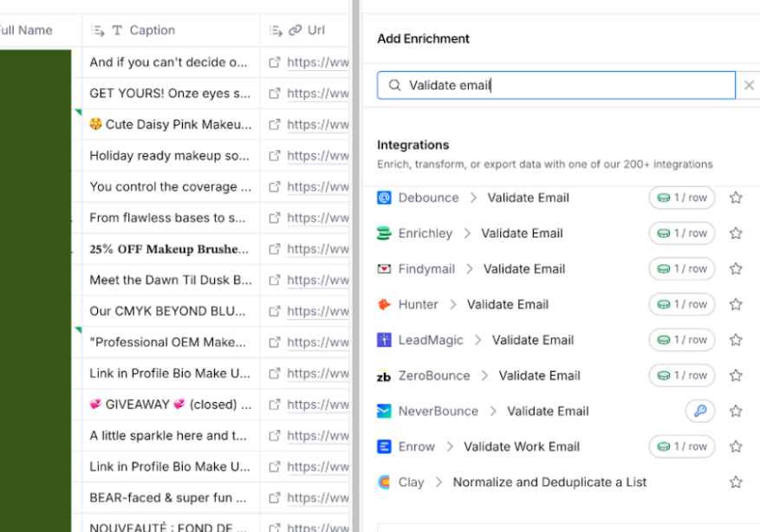Viewport: 760px width, 532px height.
Task: Star the Enrichley Validate Email integration
Action: point(736,233)
